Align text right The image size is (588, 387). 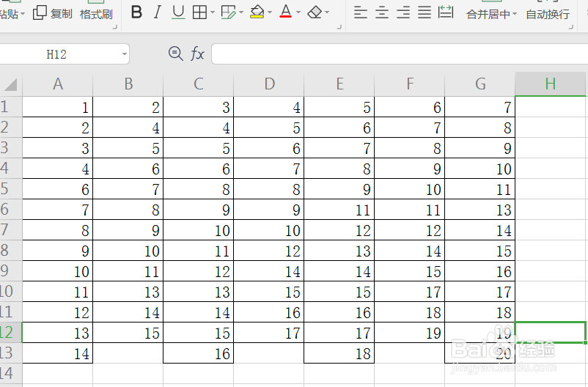pos(403,12)
